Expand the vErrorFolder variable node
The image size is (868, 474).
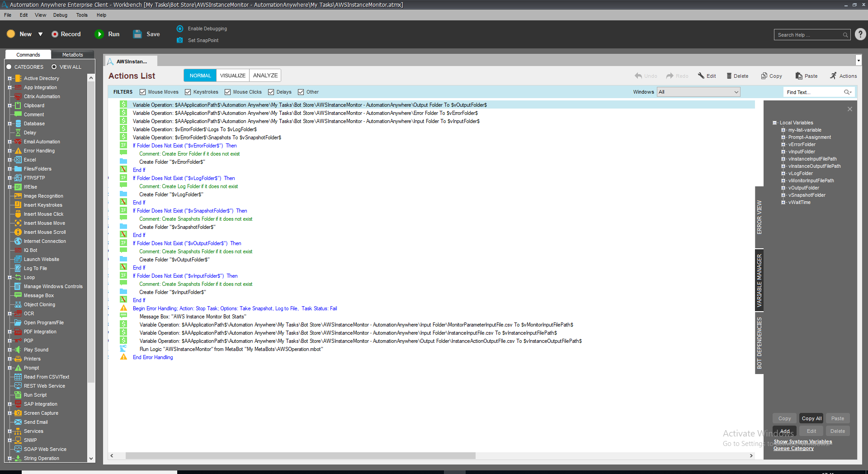pos(783,145)
